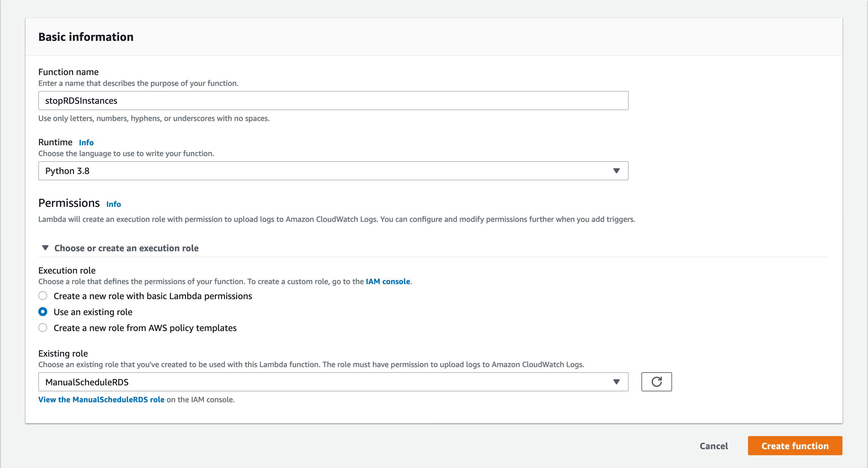Viewport: 868px width, 468px height.
Task: Open View the ManualScheduleRDS role link
Action: tap(101, 400)
